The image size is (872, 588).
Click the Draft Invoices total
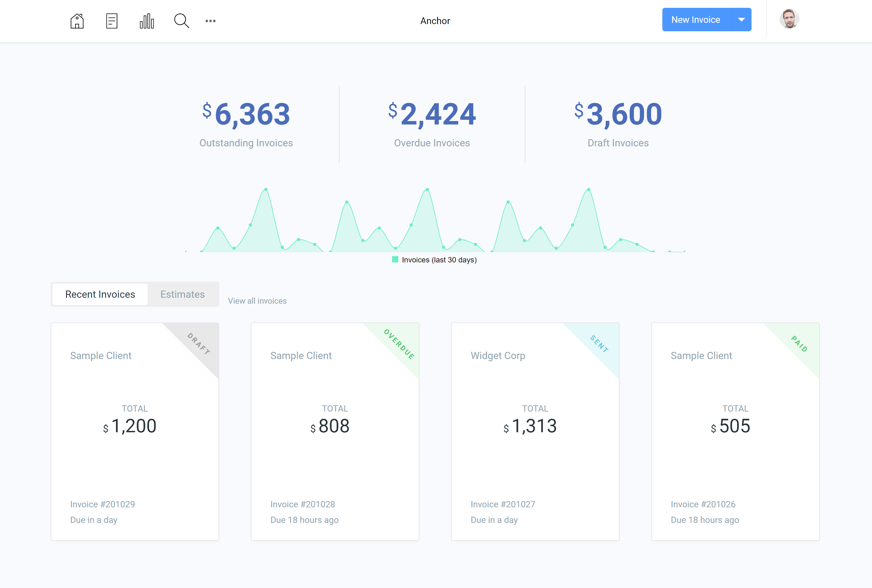click(618, 114)
